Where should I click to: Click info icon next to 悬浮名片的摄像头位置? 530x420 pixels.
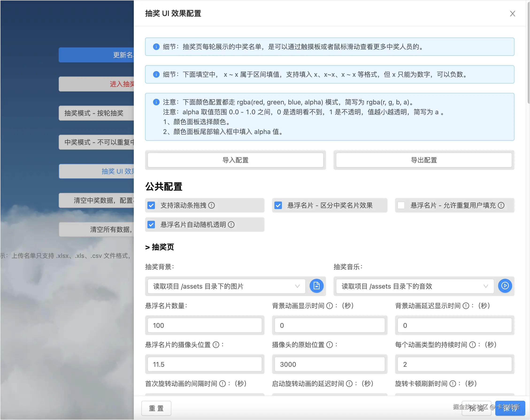tap(216, 344)
